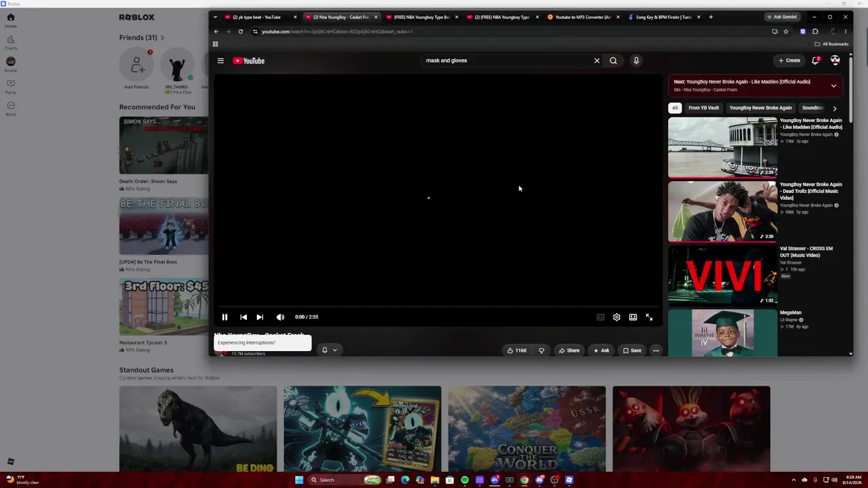Open Chrome apps grid shortcut

[x=216, y=44]
